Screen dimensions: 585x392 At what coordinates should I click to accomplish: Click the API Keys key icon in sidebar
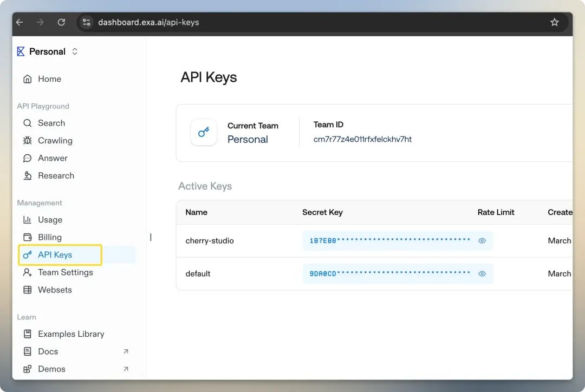tap(27, 254)
